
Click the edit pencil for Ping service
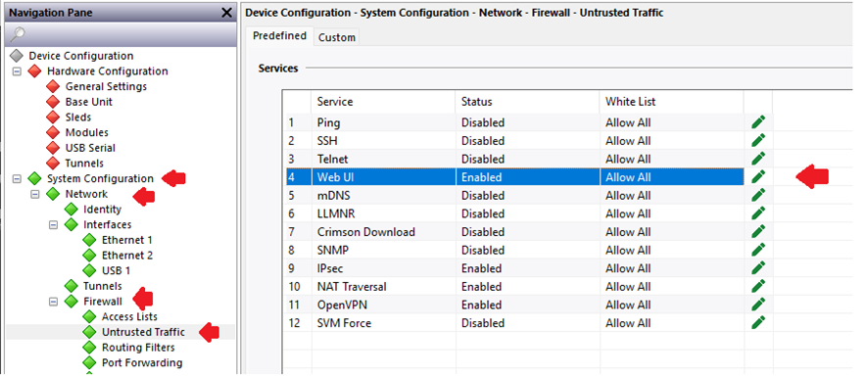click(x=758, y=122)
